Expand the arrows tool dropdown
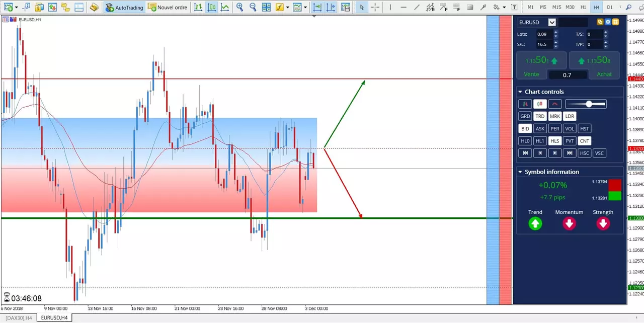The height and width of the screenshot is (323, 644). [504, 8]
